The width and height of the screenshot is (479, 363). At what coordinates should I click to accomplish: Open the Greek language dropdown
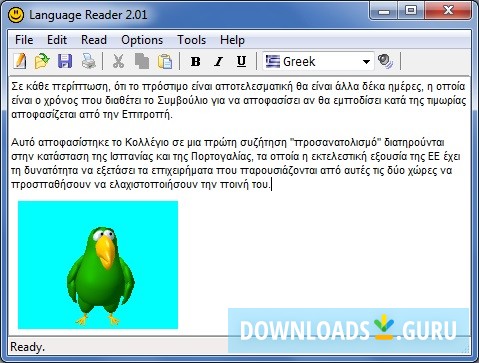click(318, 61)
